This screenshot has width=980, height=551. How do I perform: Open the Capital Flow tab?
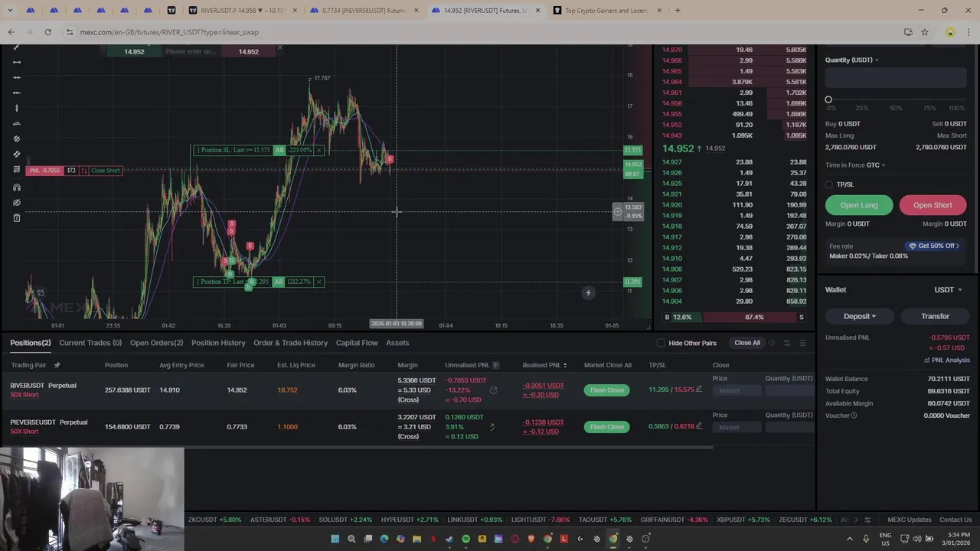[357, 343]
